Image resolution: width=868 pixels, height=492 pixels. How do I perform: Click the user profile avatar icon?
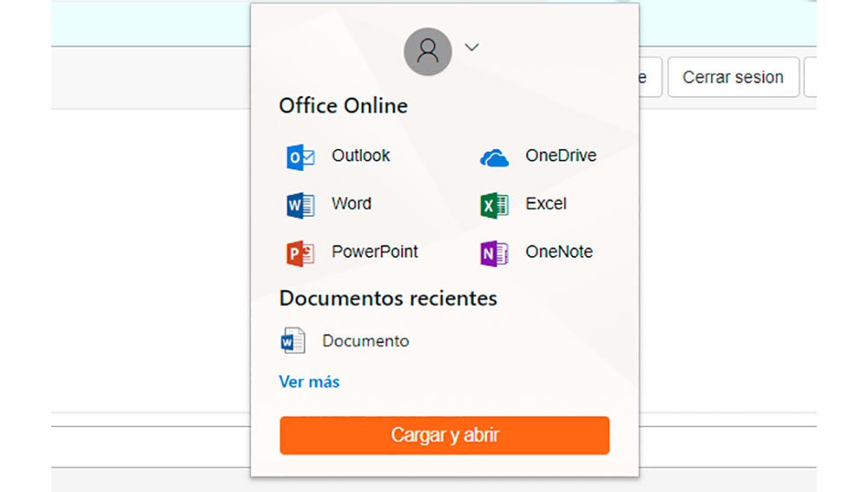coord(427,51)
